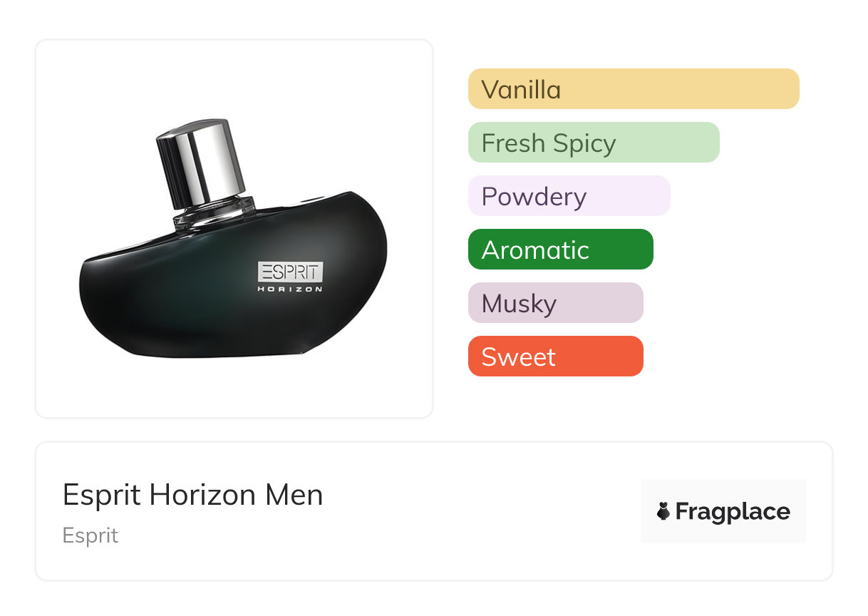Choose the Powdery accord bar
The image size is (868, 616).
[x=569, y=196]
